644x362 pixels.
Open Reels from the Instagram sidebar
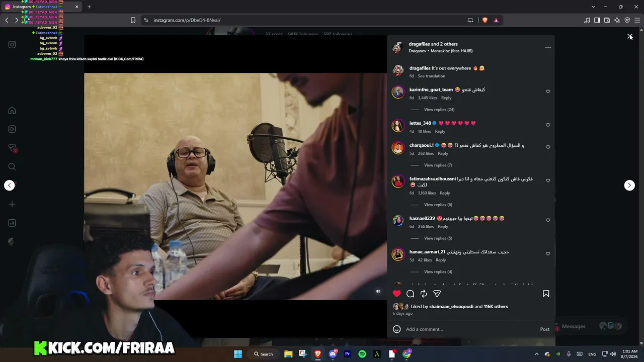click(x=12, y=129)
